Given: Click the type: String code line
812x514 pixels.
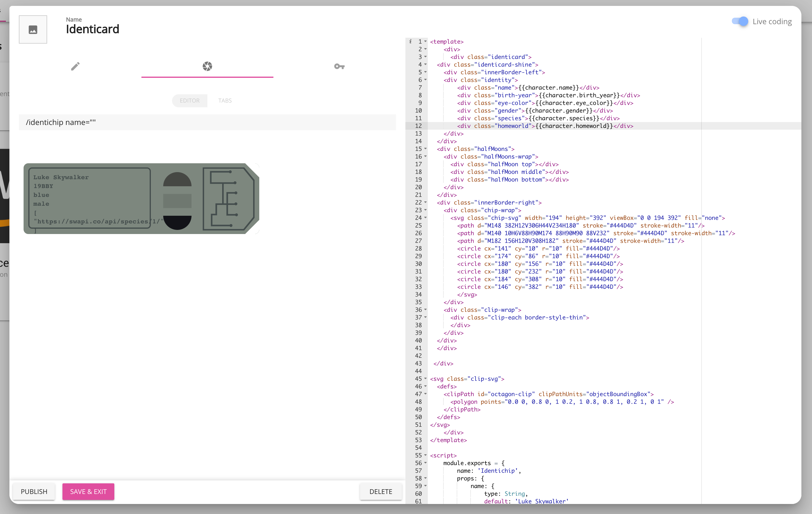Looking at the screenshot, I should tap(506, 494).
